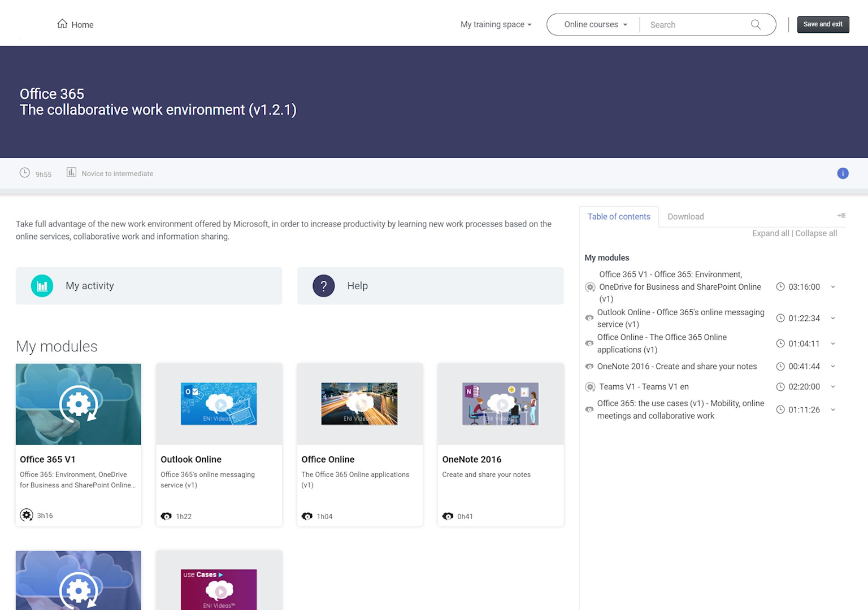Open Office 365 use cases contents entry
This screenshot has width=868, height=610.
coord(681,409)
